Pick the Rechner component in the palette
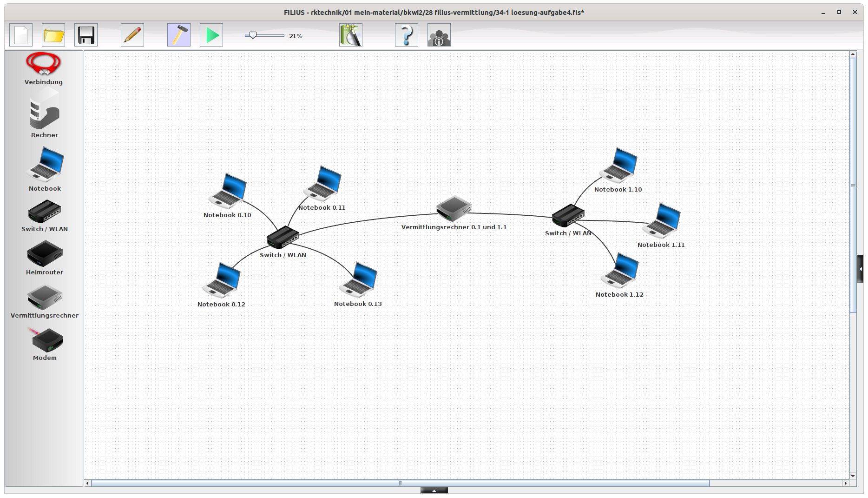The image size is (868, 498). pos(44,113)
